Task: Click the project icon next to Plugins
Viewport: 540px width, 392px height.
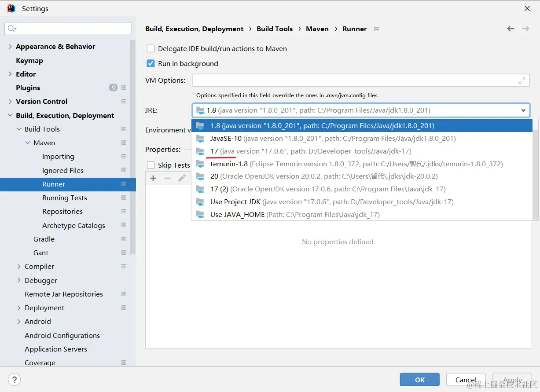Action: click(x=124, y=88)
